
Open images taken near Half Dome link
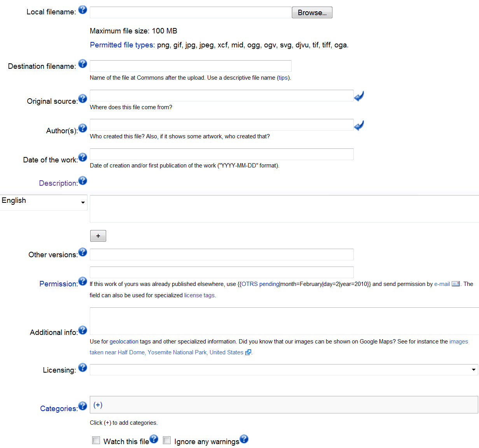pos(279,347)
